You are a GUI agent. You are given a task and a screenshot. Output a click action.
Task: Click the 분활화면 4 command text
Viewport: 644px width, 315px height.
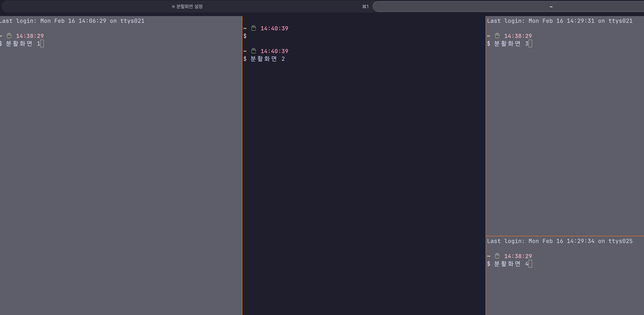(511, 264)
